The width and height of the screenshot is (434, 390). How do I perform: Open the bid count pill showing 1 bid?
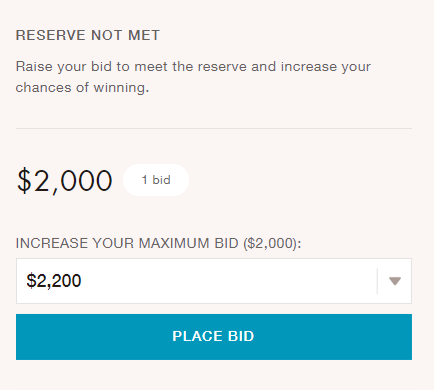pyautogui.click(x=156, y=180)
